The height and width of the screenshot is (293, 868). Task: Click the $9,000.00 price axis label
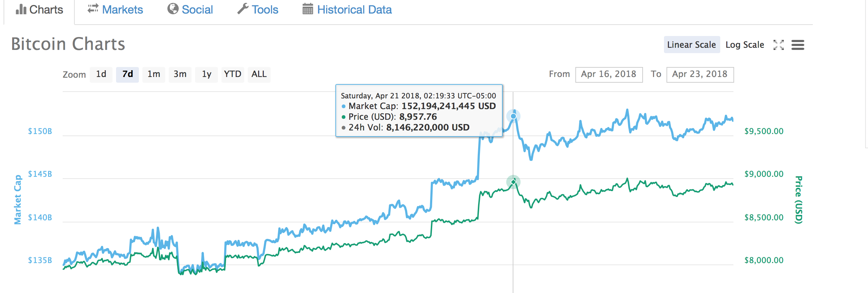click(764, 174)
